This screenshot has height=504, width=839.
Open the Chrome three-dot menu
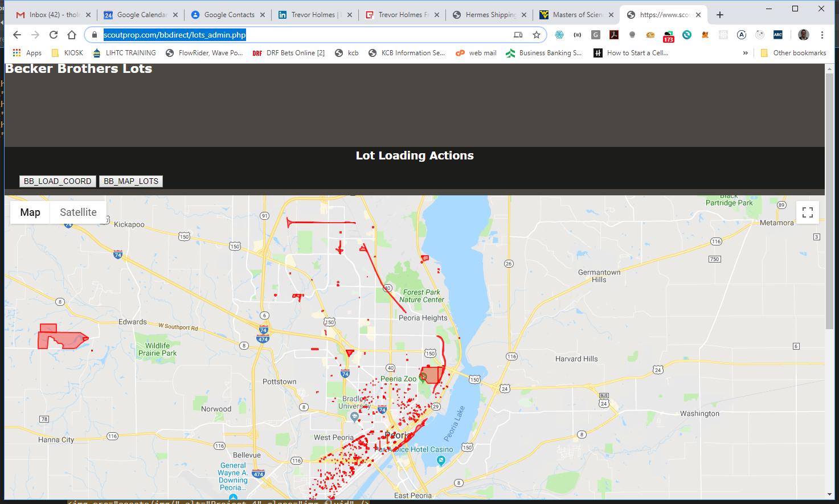click(822, 35)
